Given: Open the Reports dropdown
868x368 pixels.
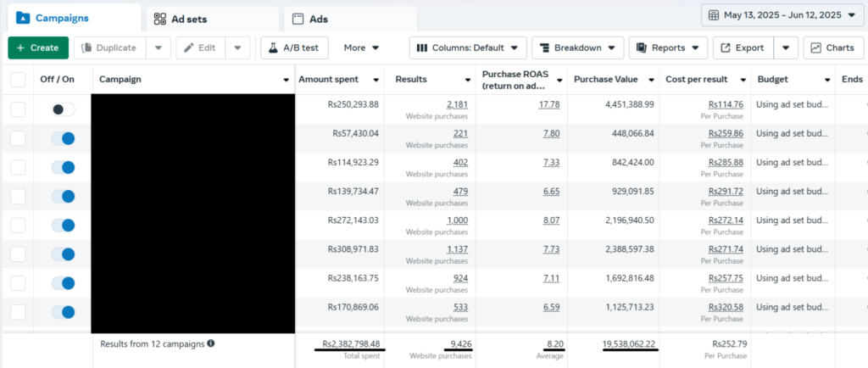Looking at the screenshot, I should point(668,48).
